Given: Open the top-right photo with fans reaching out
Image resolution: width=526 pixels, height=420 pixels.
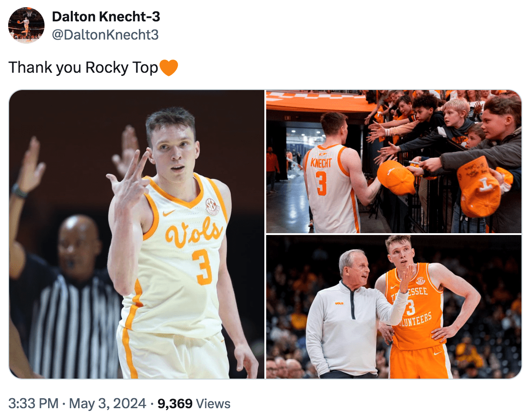Looking at the screenshot, I should pyautogui.click(x=393, y=161).
